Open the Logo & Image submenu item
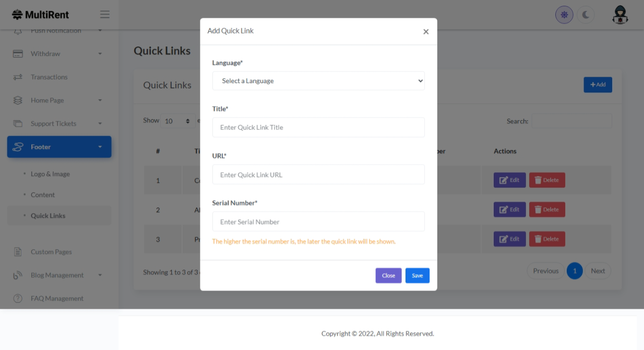Image resolution: width=644 pixels, height=350 pixels. click(50, 174)
